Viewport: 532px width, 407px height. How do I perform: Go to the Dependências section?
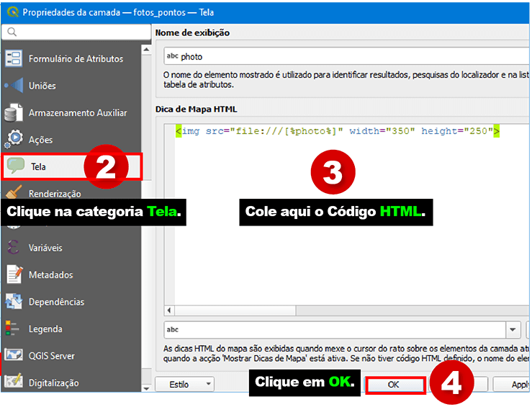56,302
